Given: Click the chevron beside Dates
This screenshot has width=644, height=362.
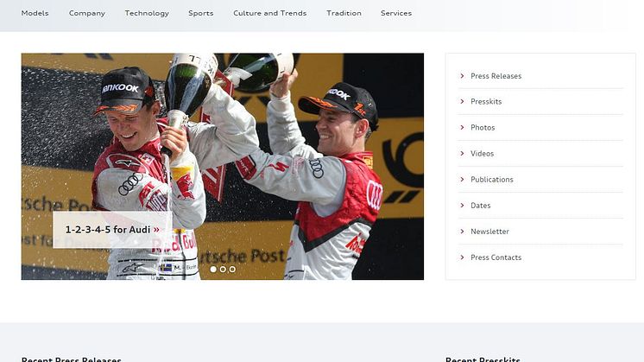Looking at the screenshot, I should 462,205.
